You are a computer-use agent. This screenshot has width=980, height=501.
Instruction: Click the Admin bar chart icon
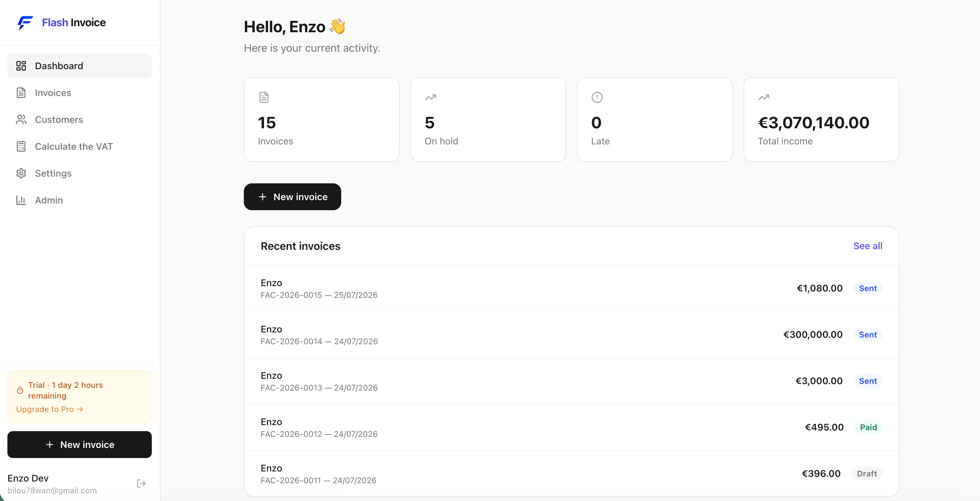pos(21,200)
